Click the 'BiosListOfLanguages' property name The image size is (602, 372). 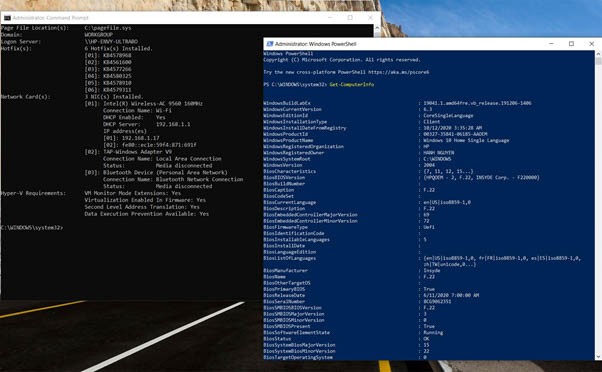point(290,258)
